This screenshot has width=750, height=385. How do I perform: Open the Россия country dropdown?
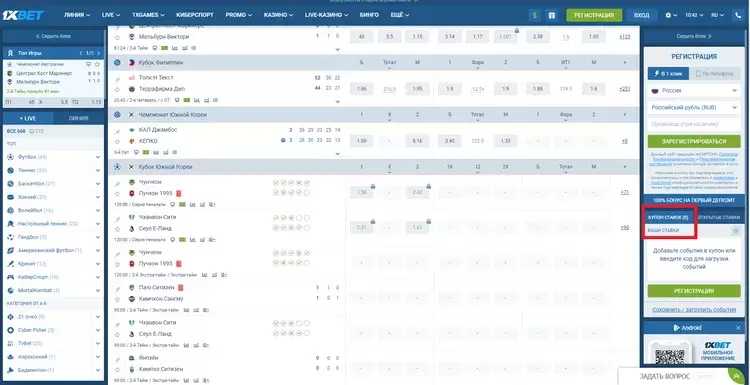[694, 90]
